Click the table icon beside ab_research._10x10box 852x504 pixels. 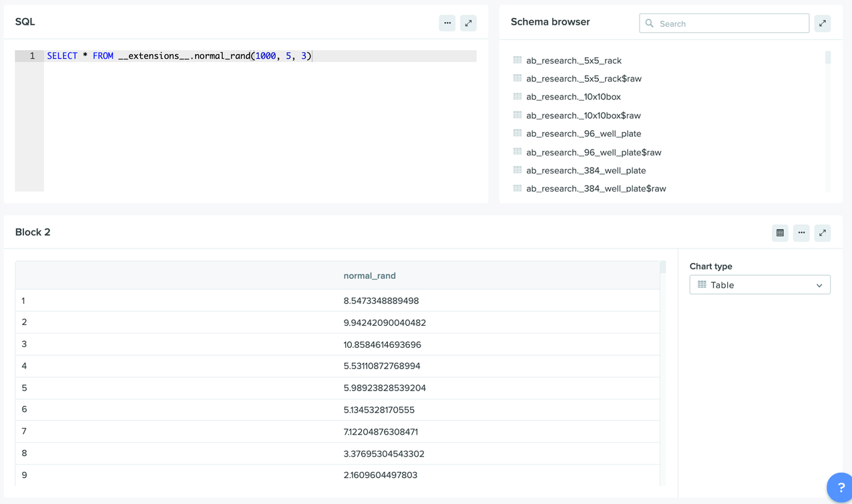(x=517, y=96)
